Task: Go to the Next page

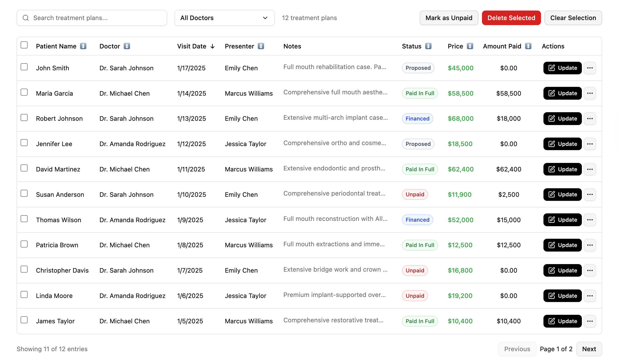Action: pyautogui.click(x=589, y=349)
